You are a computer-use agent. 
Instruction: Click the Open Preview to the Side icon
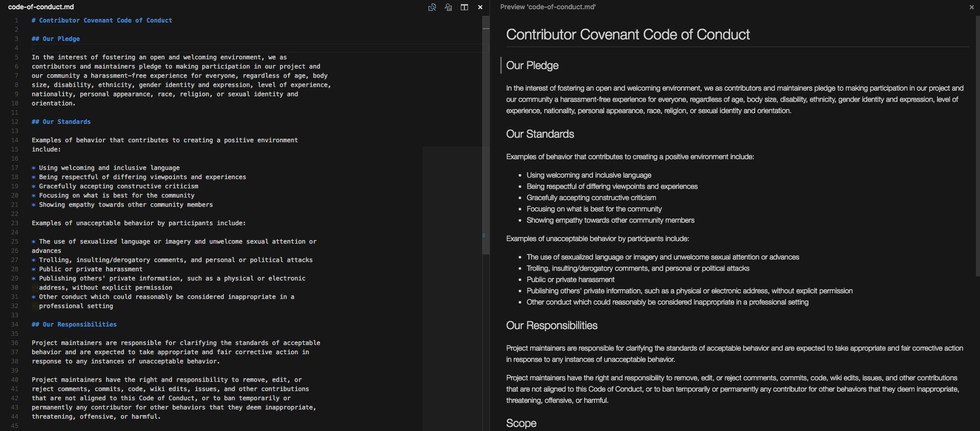tap(449, 7)
